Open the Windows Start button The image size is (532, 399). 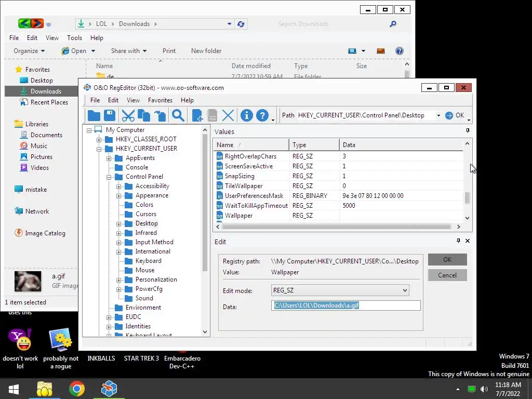click(x=14, y=389)
